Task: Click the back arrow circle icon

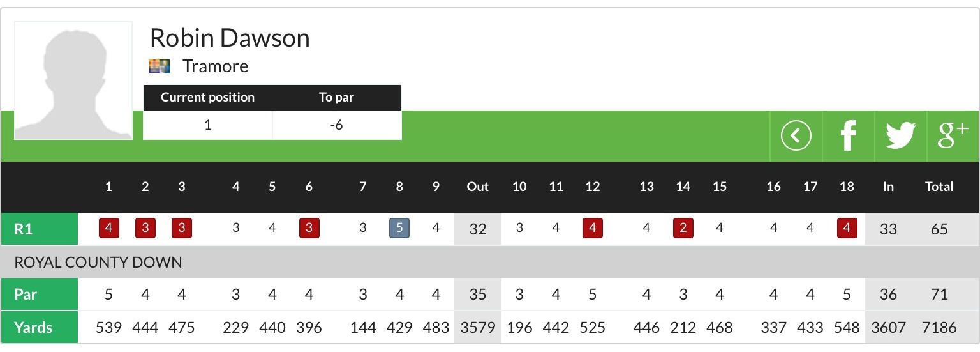Action: (796, 136)
